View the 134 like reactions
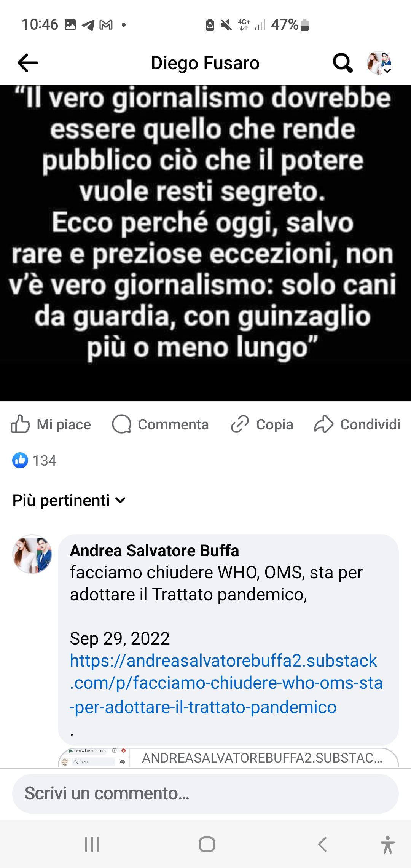This screenshot has width=411, height=868. coord(34,460)
